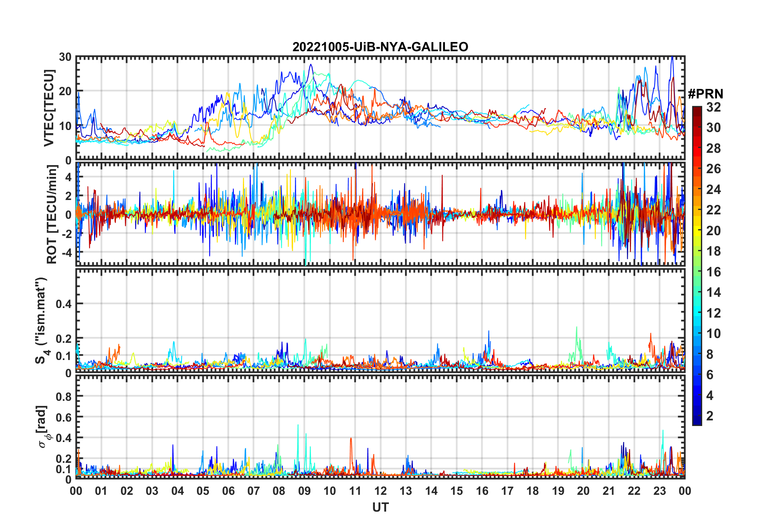Click the "UT" x-axis label
The height and width of the screenshot is (532, 761).
click(380, 507)
